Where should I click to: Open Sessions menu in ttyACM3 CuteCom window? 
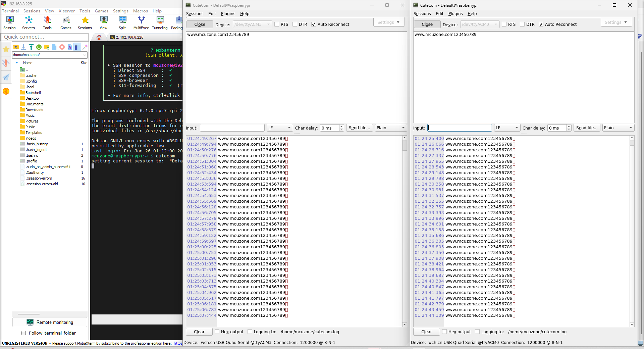point(195,13)
